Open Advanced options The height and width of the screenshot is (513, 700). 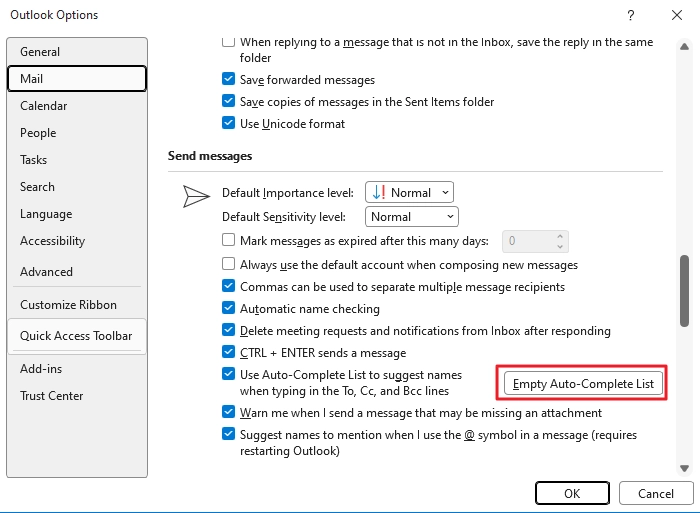(77, 272)
